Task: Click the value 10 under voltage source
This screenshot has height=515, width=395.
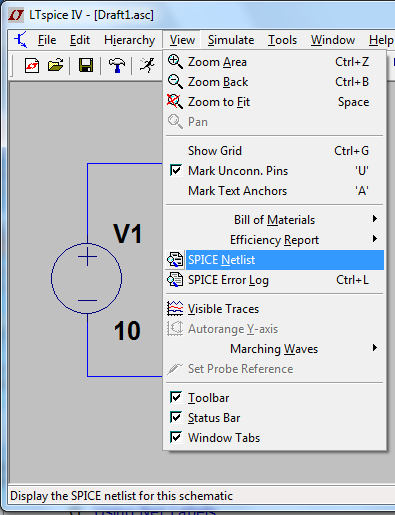Action: (x=127, y=331)
